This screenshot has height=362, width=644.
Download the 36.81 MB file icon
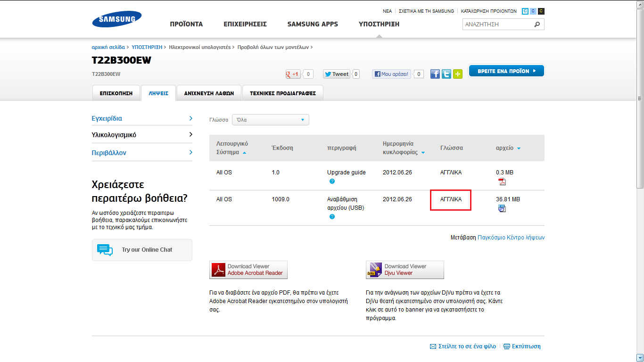(x=502, y=208)
